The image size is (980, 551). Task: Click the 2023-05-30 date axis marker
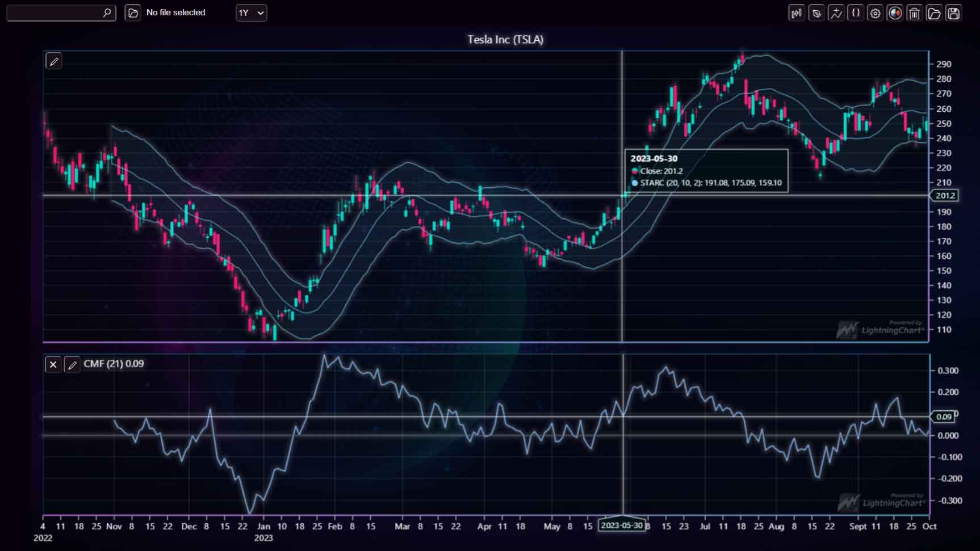pos(622,526)
